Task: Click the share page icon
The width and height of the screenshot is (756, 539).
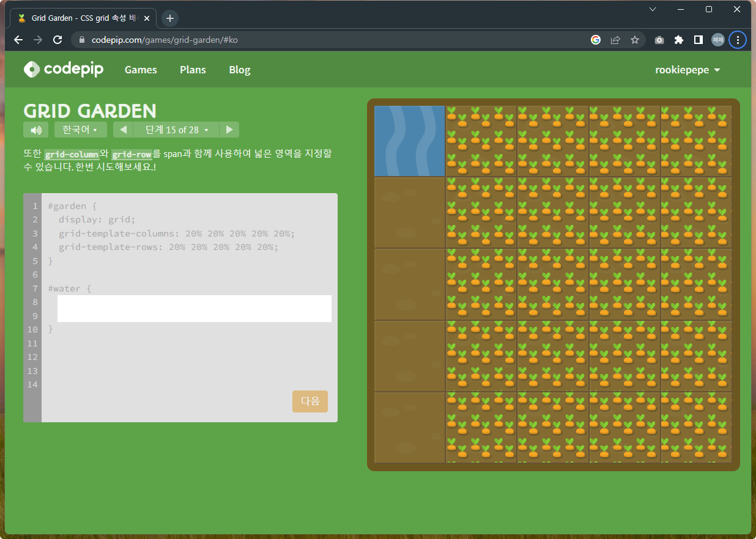Action: point(615,40)
